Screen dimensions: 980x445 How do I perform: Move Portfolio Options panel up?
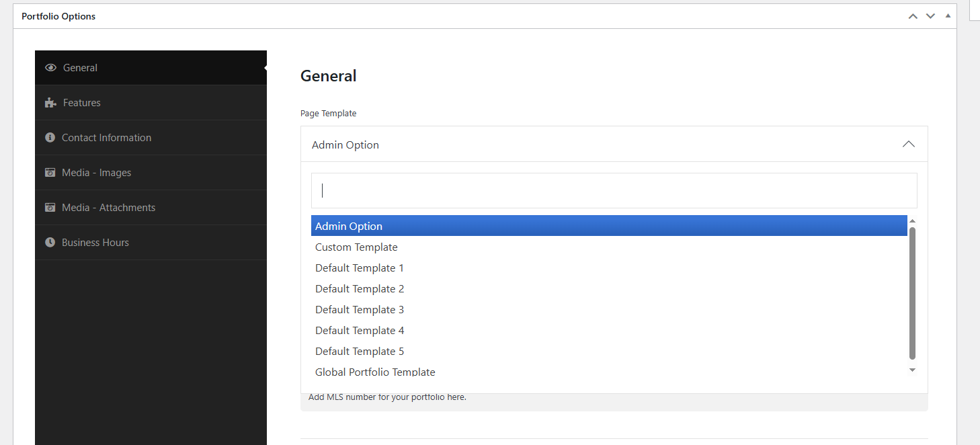point(913,16)
